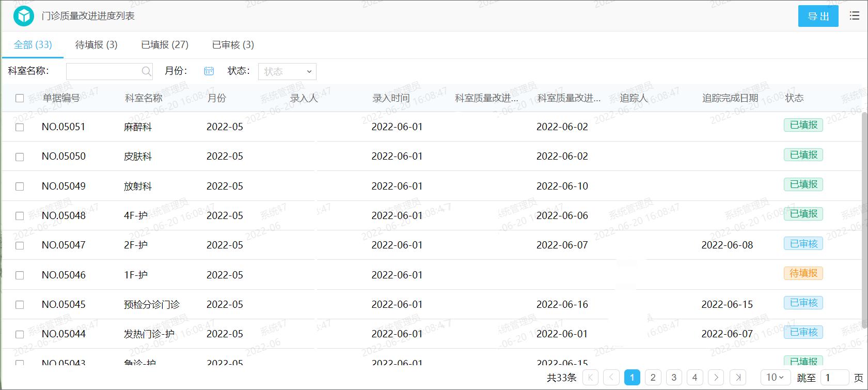Click the 科室名称 column header
This screenshot has width=868, height=390.
144,98
